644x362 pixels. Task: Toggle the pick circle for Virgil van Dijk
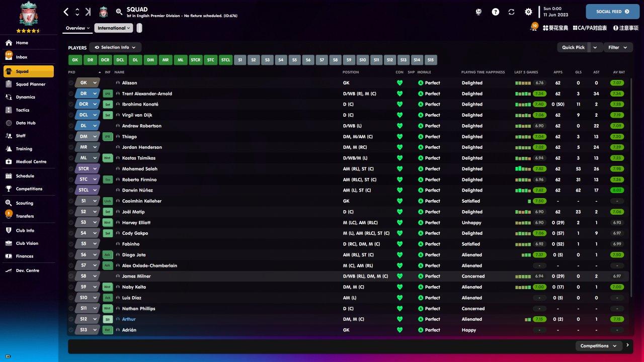71,115
